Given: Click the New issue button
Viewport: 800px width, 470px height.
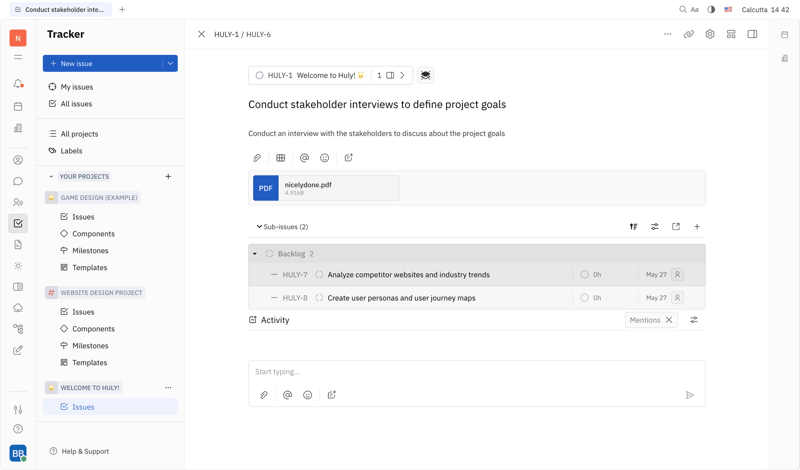Looking at the screenshot, I should click(102, 63).
